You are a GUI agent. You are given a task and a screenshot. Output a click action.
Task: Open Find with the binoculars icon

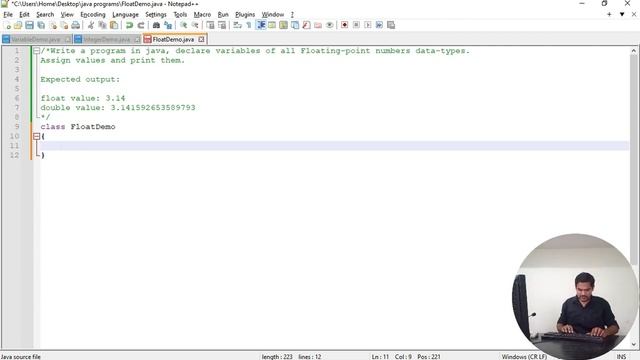point(156,25)
